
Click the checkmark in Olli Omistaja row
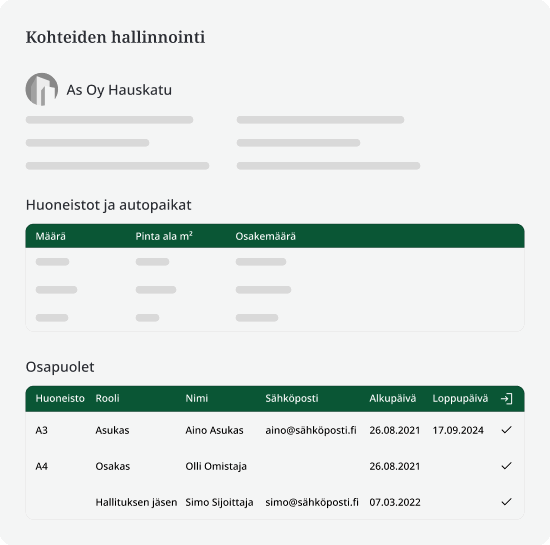click(507, 466)
